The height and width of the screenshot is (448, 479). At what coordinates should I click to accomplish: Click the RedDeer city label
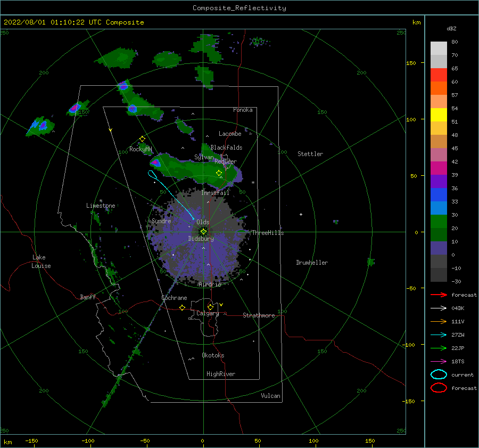[x=226, y=161]
